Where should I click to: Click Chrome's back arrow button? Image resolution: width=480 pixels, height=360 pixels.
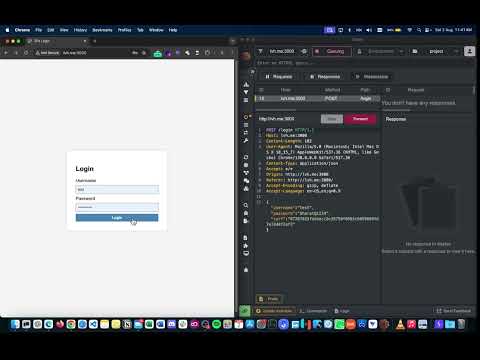point(6,53)
